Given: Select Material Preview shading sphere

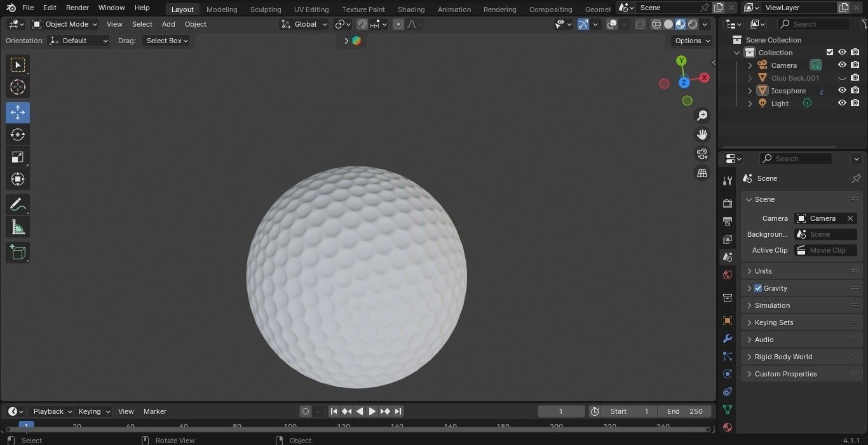Looking at the screenshot, I should pos(681,24).
